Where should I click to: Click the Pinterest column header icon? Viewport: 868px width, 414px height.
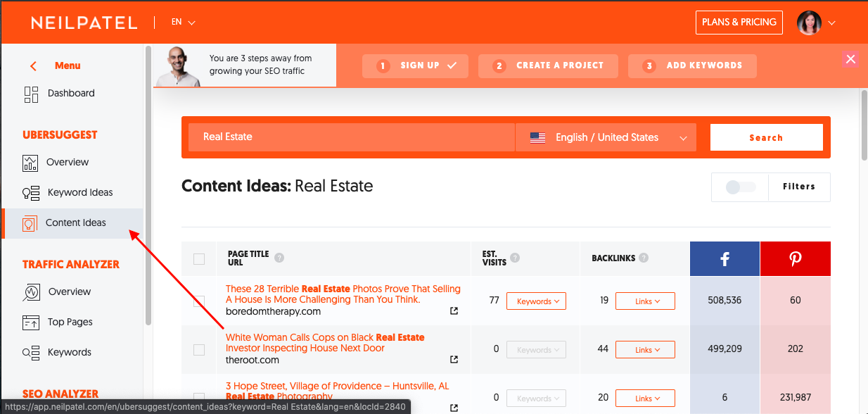click(796, 259)
